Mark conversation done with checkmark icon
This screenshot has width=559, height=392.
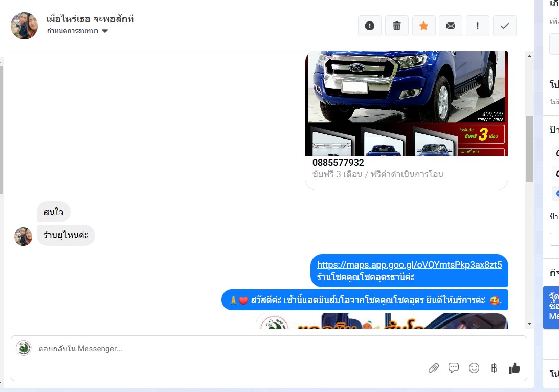pyautogui.click(x=505, y=26)
